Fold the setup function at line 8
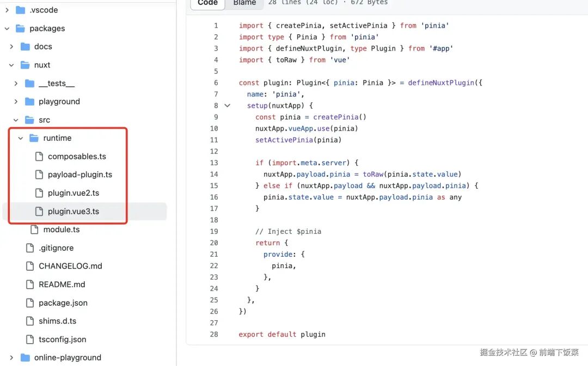This screenshot has height=366, width=588. coord(227,106)
